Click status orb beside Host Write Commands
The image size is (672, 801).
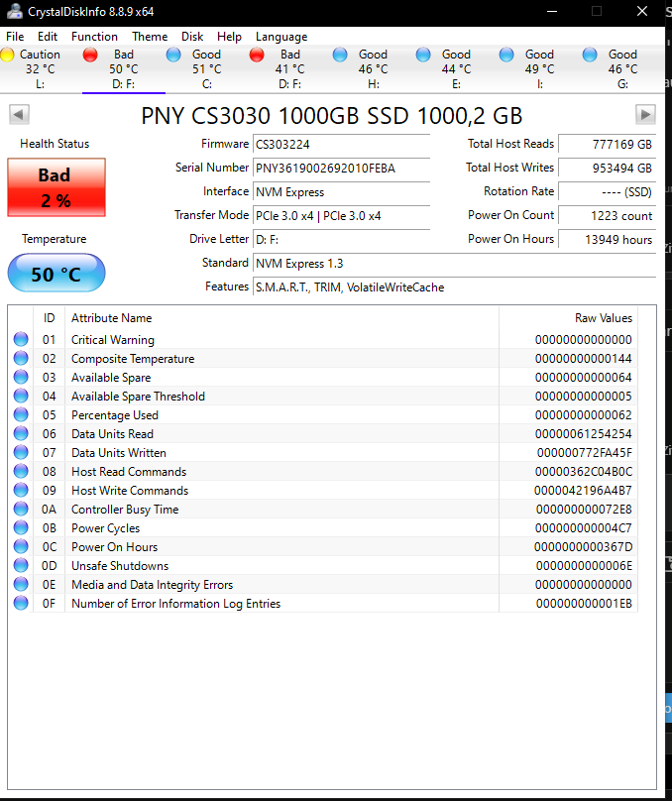[21, 490]
